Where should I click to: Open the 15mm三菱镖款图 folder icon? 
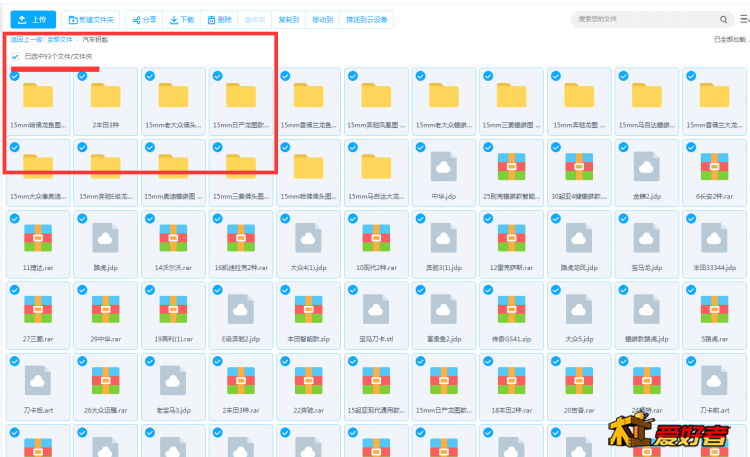pos(511,95)
